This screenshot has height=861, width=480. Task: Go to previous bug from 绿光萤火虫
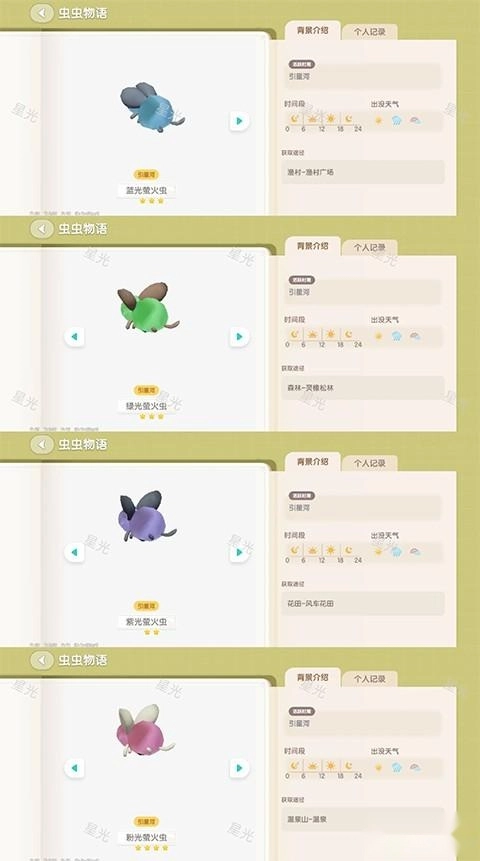[74, 336]
